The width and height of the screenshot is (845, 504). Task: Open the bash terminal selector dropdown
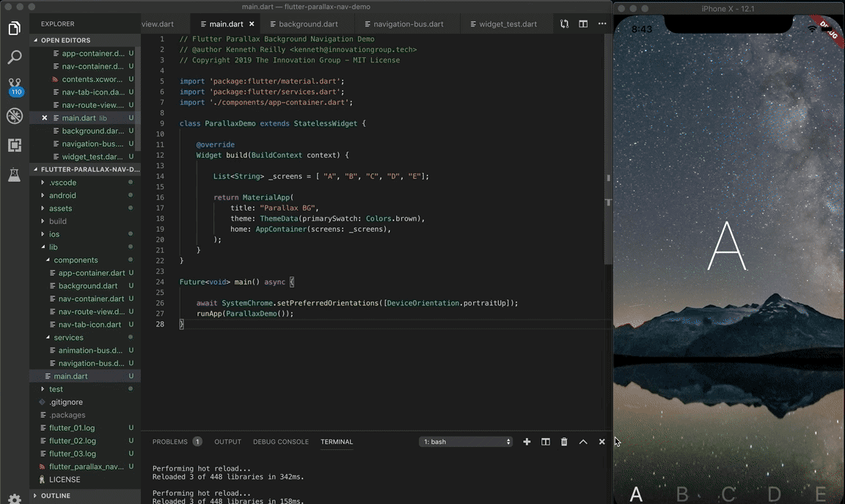(466, 442)
